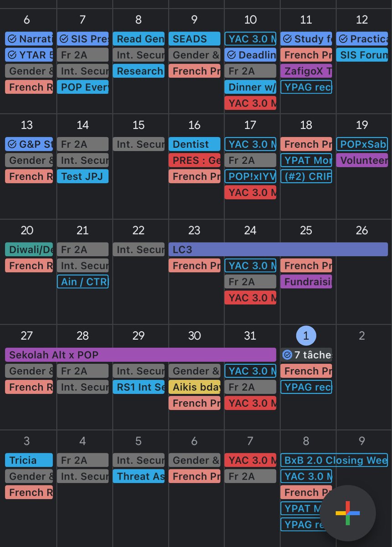Open the (#2) CRIF event
Viewport: 392px width, 547px height.
pos(306,176)
